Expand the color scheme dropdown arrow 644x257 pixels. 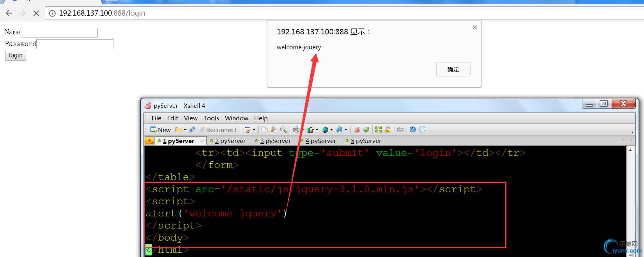[x=317, y=130]
